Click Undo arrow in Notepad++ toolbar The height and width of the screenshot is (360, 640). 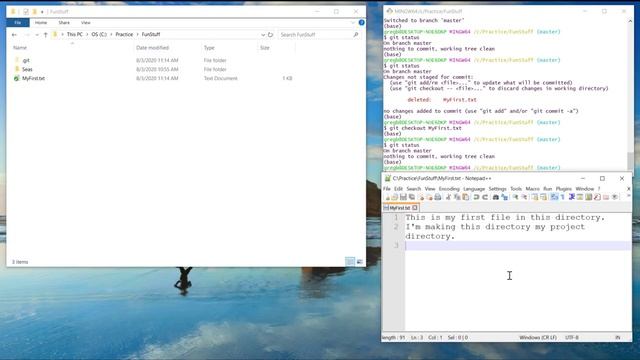pyautogui.click(x=476, y=197)
